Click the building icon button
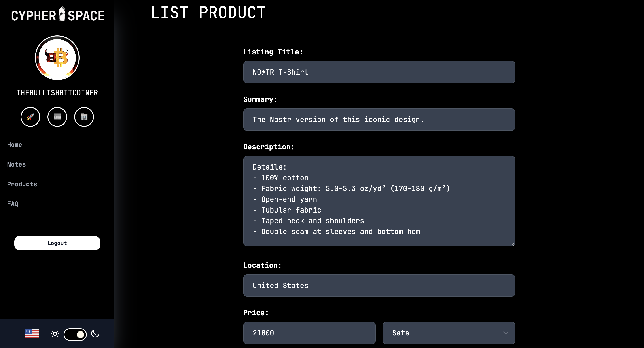The width and height of the screenshot is (644, 348). (x=84, y=117)
